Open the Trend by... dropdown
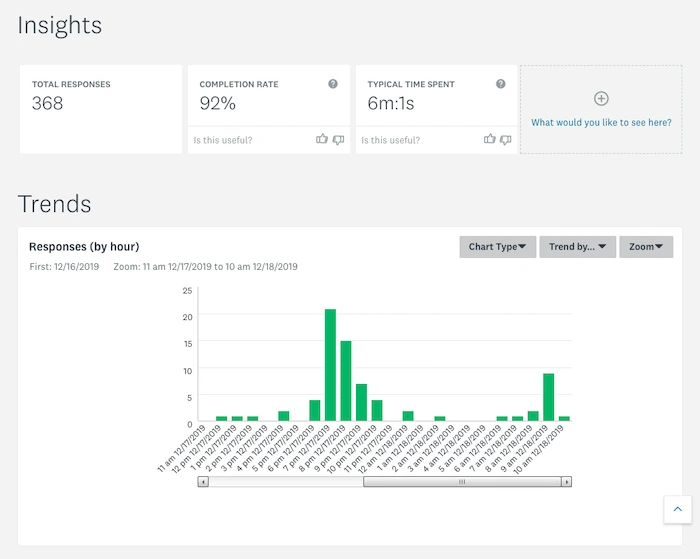This screenshot has width=700, height=559. click(x=577, y=247)
